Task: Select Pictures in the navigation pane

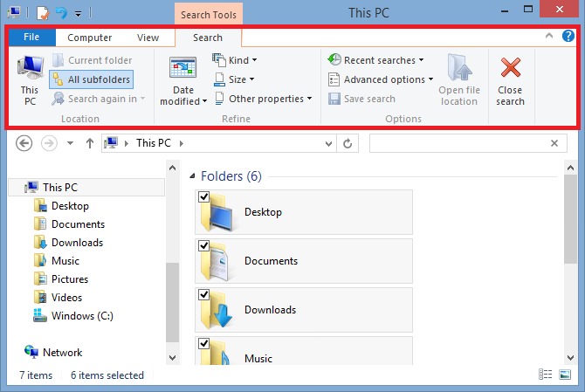Action: pos(70,279)
